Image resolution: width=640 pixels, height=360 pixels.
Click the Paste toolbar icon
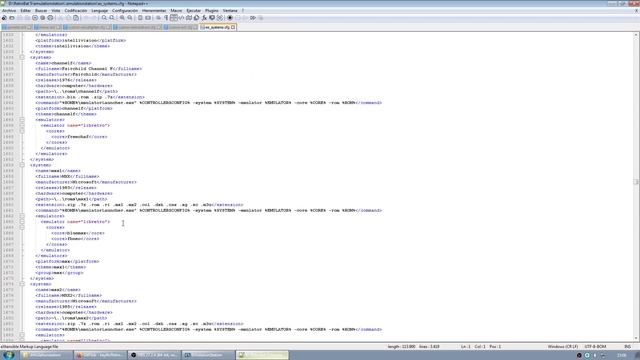(x=76, y=18)
